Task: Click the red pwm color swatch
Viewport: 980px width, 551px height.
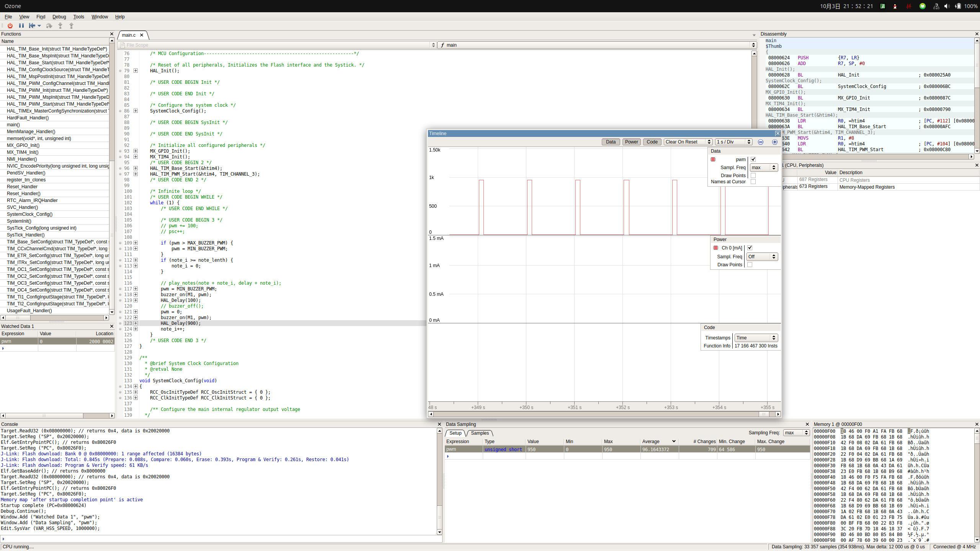Action: click(713, 160)
